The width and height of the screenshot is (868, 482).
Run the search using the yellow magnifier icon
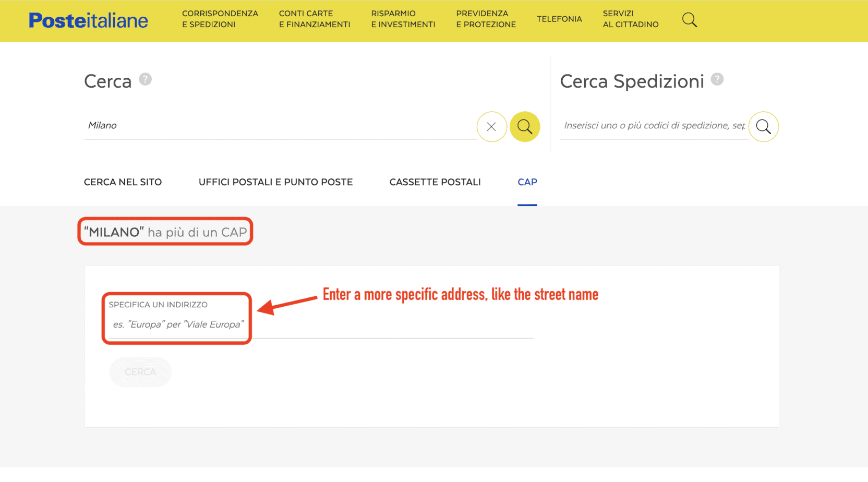point(525,126)
